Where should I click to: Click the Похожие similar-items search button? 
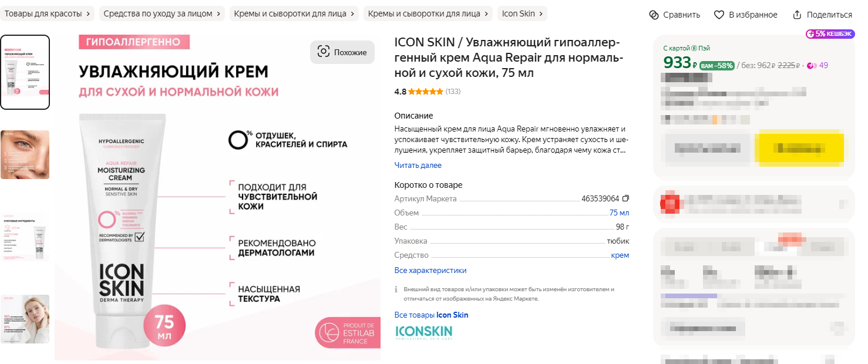[x=342, y=52]
